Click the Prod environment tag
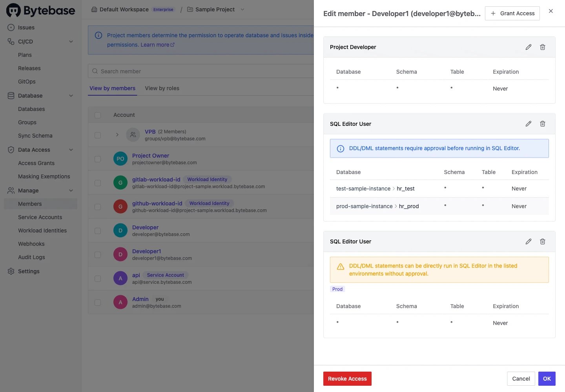This screenshot has height=392, width=565. 337,289
